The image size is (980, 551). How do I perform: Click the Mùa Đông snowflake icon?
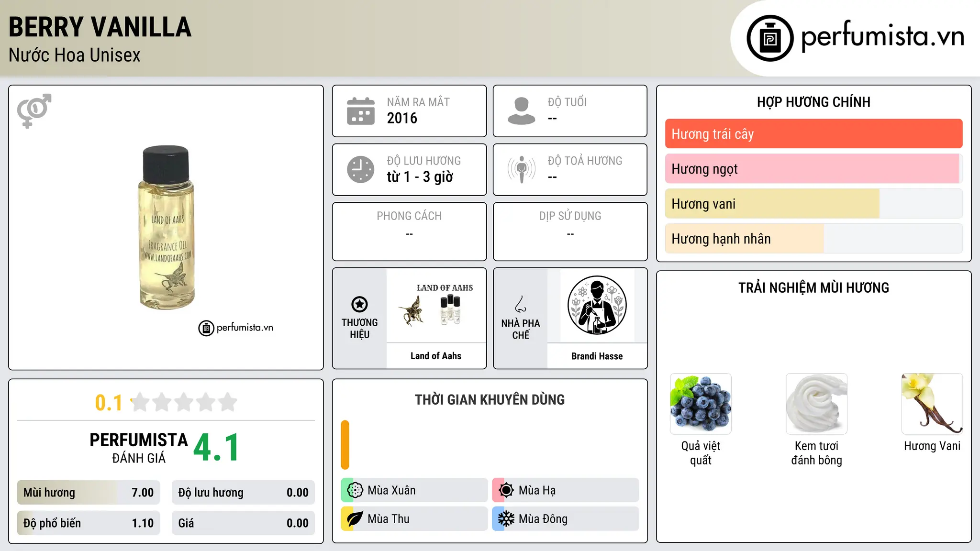coord(506,519)
